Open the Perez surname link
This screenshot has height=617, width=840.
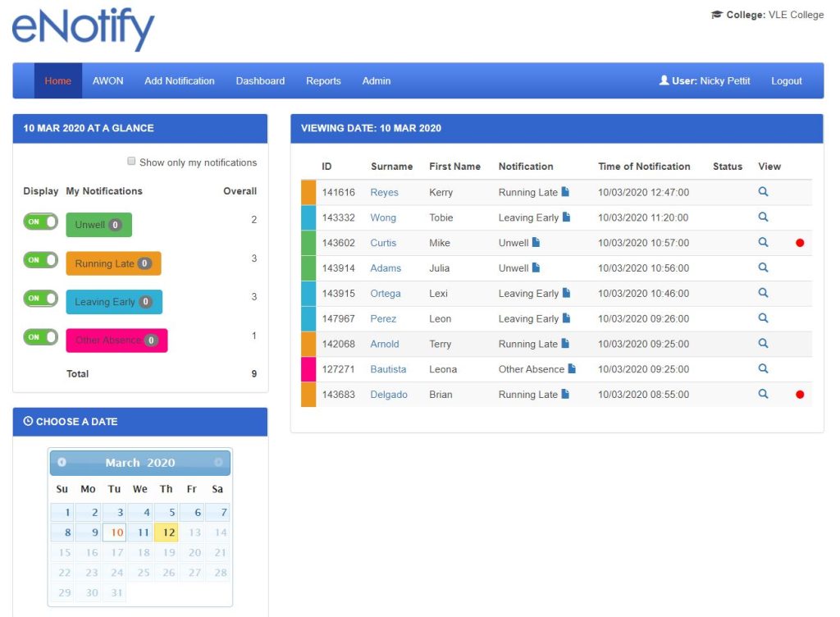pyautogui.click(x=383, y=319)
